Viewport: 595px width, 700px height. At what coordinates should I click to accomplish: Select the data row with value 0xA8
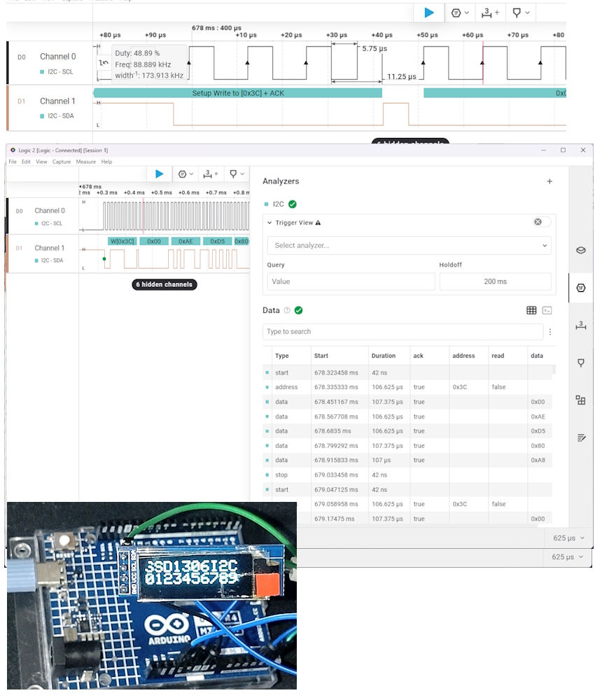(407, 461)
